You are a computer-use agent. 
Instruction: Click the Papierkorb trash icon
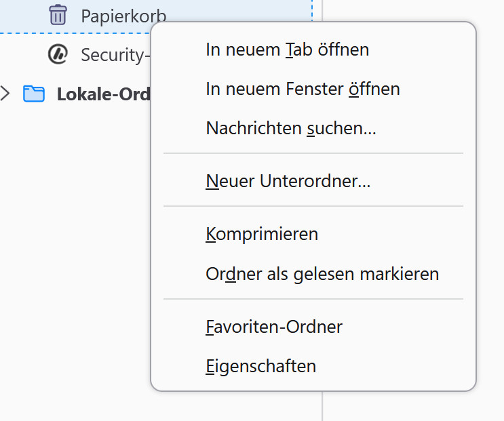(58, 15)
